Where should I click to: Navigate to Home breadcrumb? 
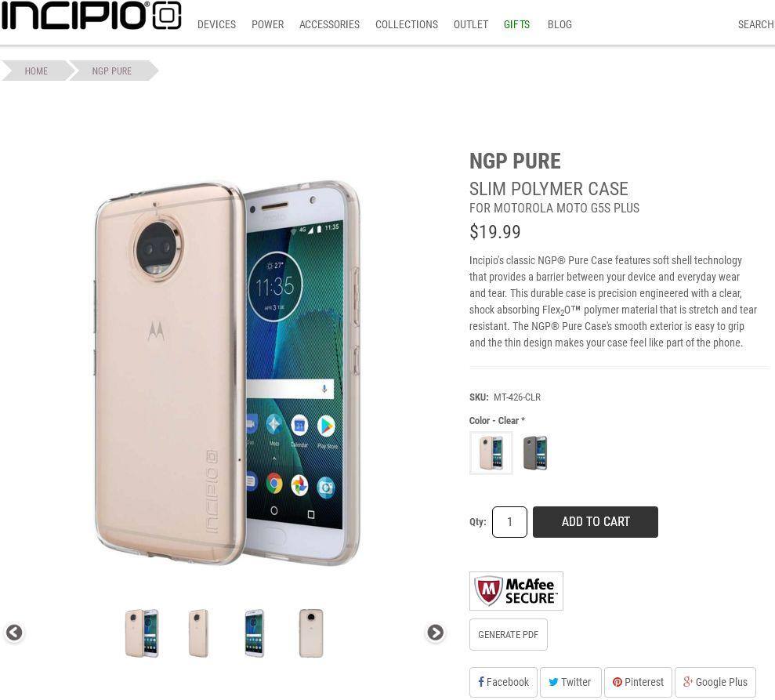click(36, 71)
